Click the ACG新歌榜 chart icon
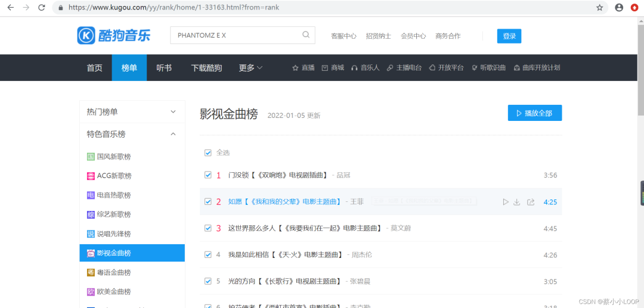 pos(91,176)
